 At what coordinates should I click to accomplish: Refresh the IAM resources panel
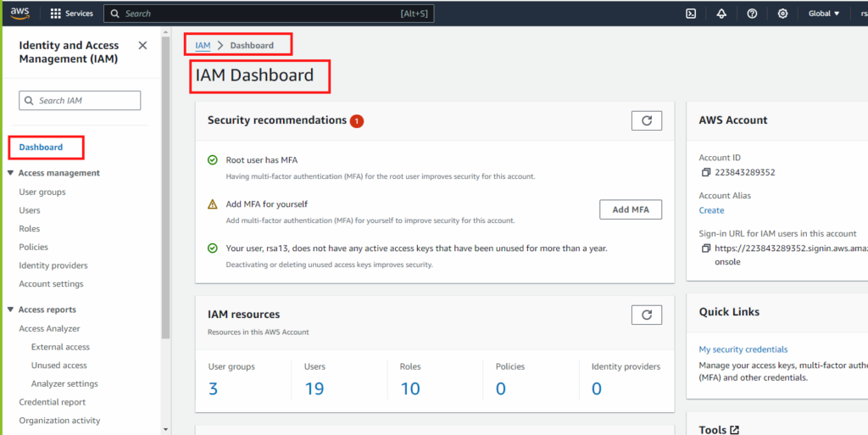[x=647, y=315]
